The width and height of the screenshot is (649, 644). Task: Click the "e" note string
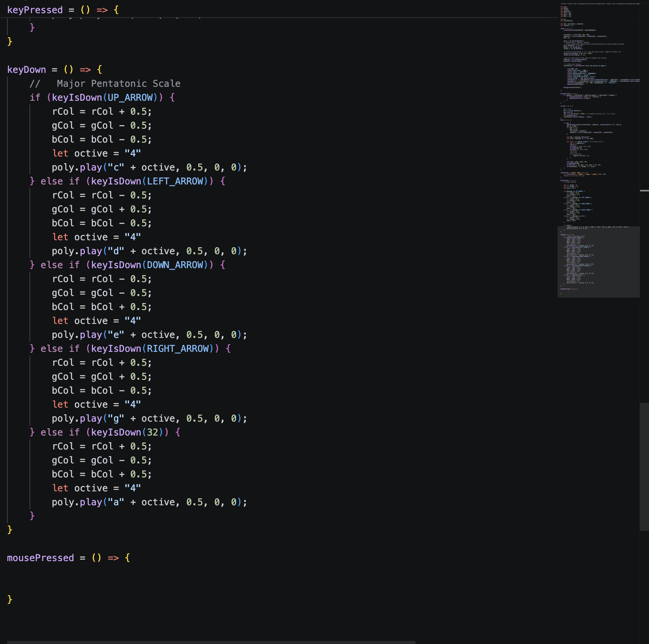116,335
